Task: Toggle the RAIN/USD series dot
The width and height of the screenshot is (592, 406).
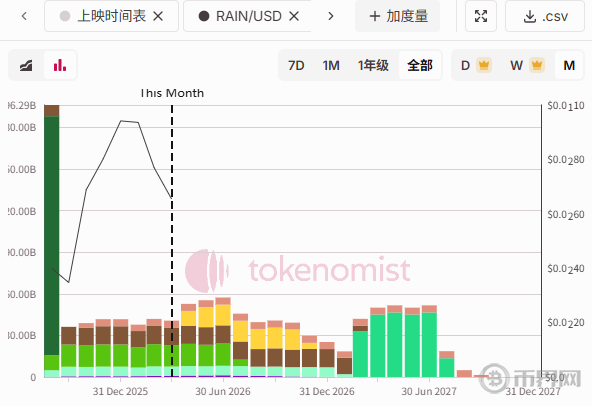Action: coord(204,16)
